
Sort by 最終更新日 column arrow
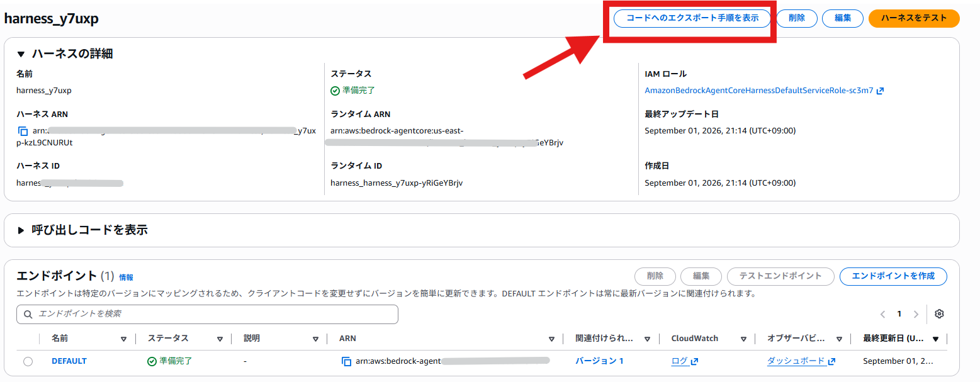[x=935, y=339]
